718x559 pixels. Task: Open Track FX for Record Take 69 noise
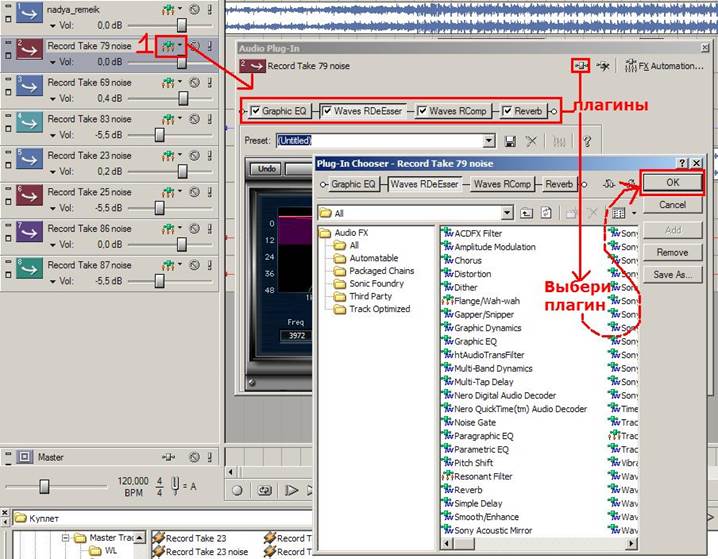(x=168, y=82)
